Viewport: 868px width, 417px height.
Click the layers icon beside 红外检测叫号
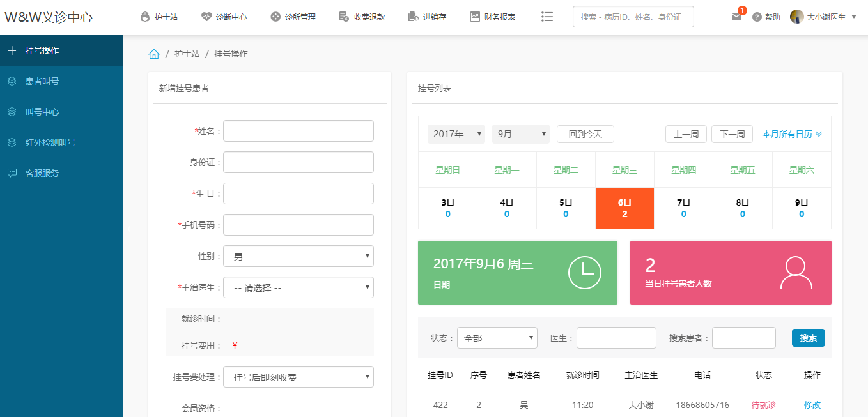(12, 142)
